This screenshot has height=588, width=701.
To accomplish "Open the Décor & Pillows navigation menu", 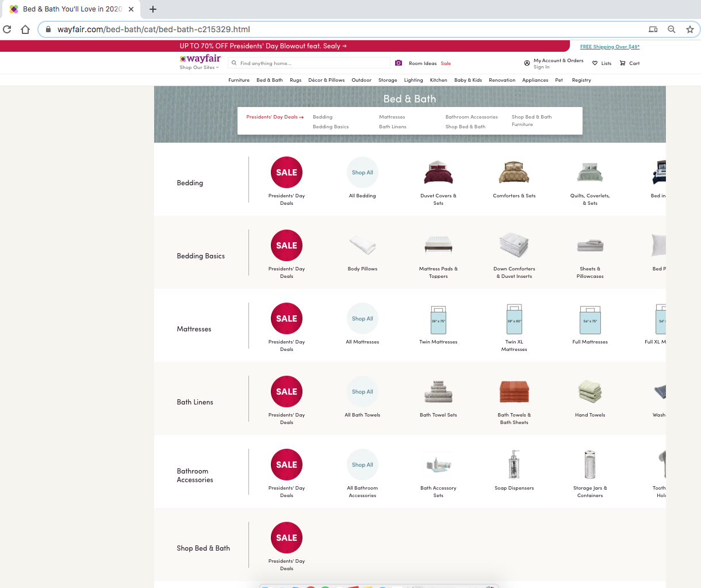I will click(327, 80).
